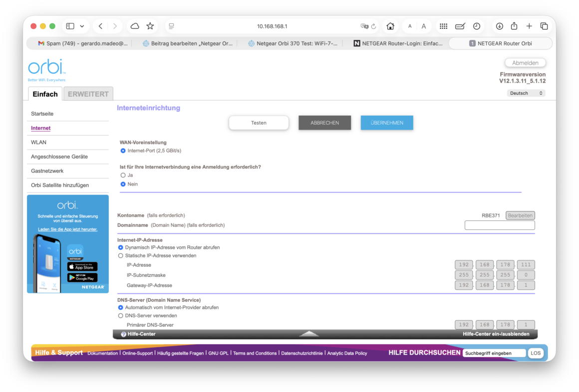This screenshot has height=392, width=579.
Task: Open browsing history clock icon
Action: (477, 26)
